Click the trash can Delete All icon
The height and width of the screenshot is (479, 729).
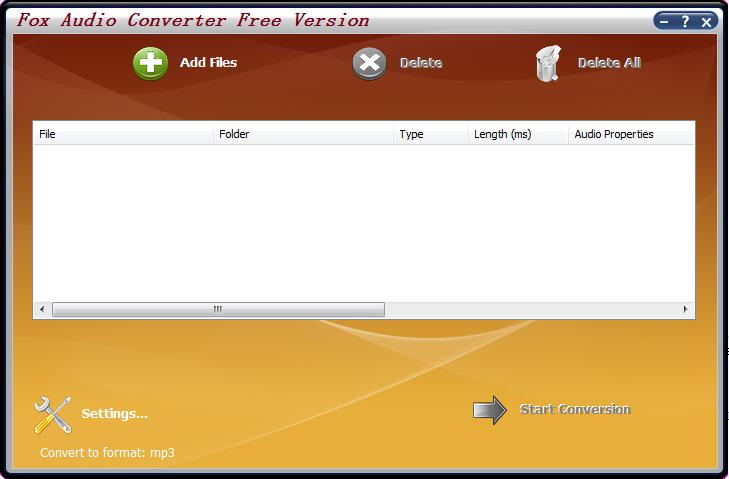coord(548,63)
